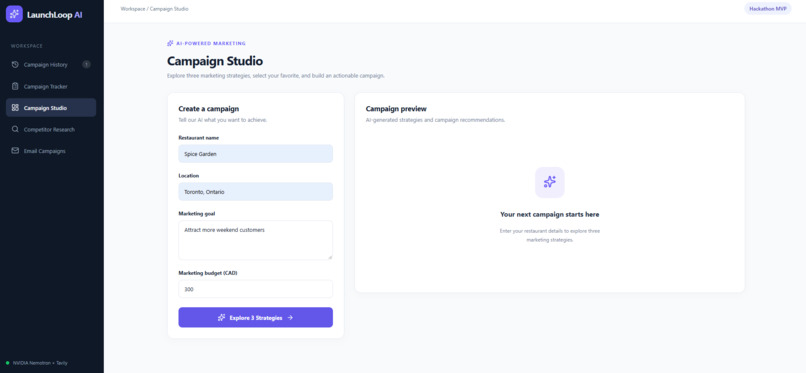Focus the Restaurant name field
806x373 pixels.
point(255,154)
